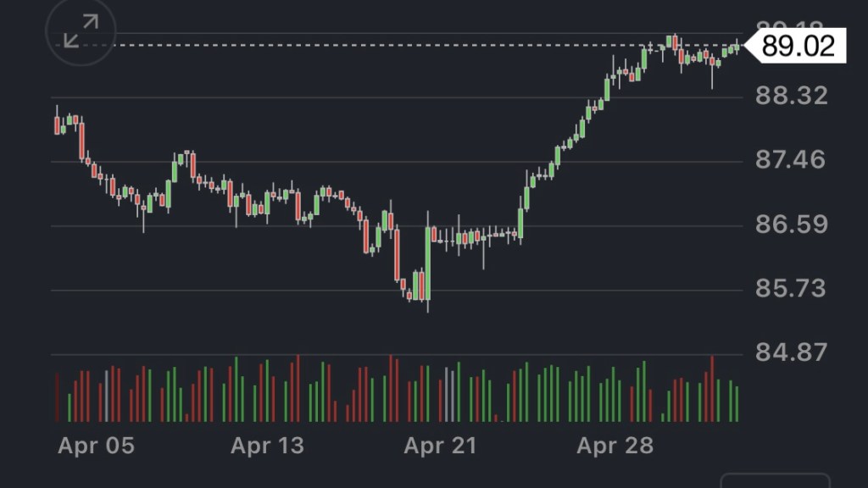Select the 87.46 price level label
Image resolution: width=868 pixels, height=488 pixels.
(x=791, y=160)
